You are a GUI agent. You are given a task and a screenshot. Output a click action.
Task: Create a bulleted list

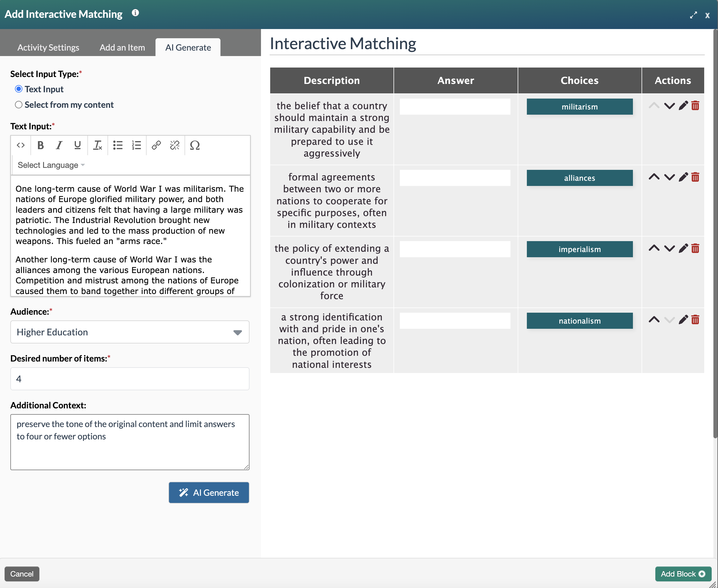tap(118, 145)
